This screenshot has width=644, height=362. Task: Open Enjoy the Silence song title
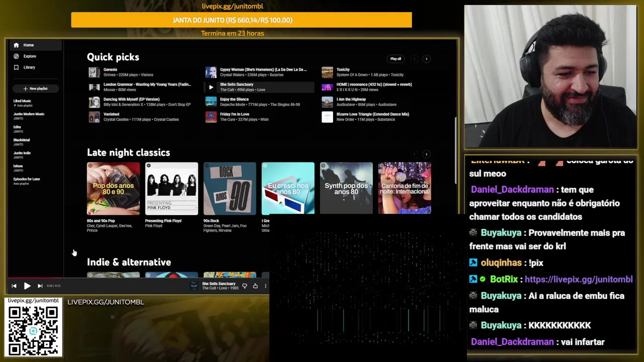[x=234, y=100]
